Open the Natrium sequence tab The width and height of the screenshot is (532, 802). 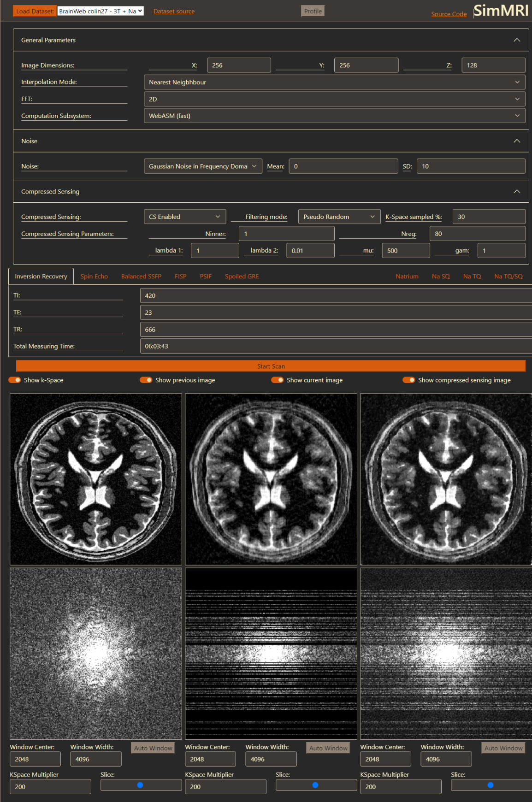407,277
